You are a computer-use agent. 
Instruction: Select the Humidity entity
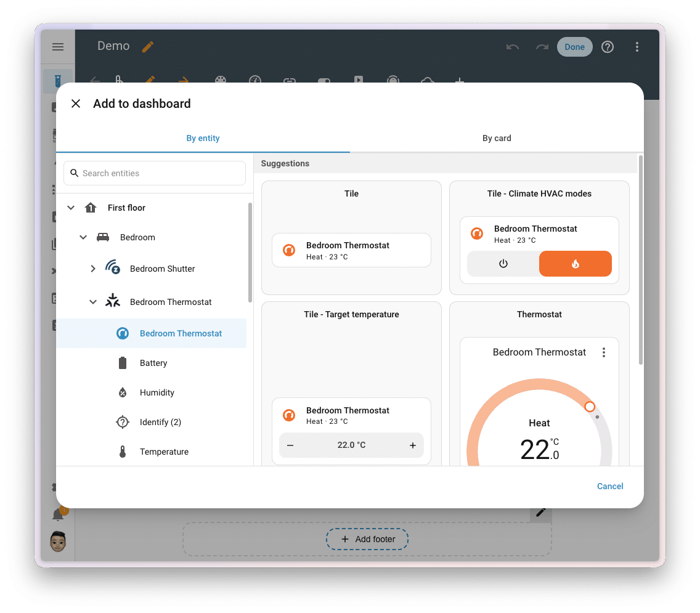152,392
